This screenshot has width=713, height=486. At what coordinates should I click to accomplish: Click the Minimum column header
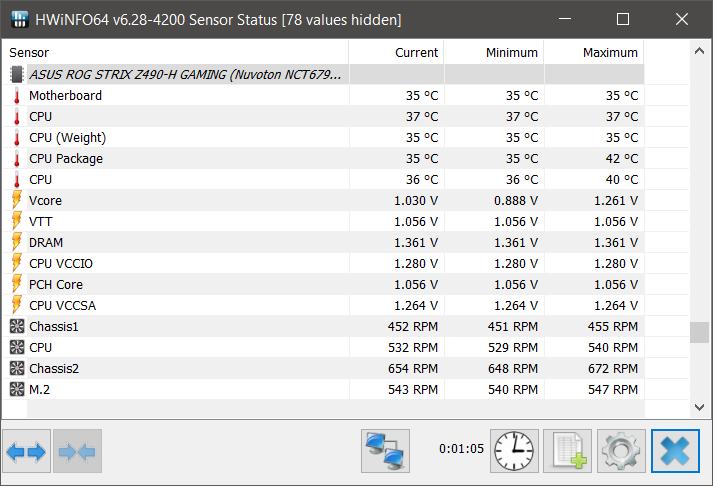512,53
